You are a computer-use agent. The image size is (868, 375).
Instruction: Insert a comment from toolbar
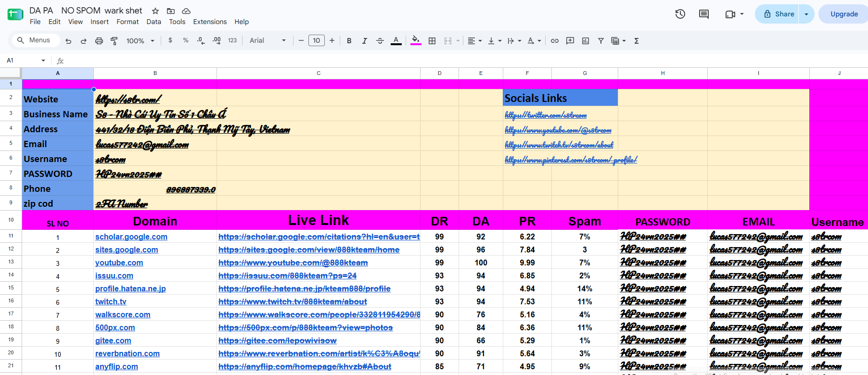coord(570,41)
